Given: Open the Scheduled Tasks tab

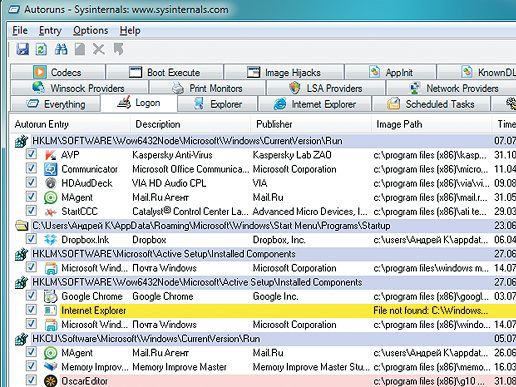Looking at the screenshot, I should (431, 104).
